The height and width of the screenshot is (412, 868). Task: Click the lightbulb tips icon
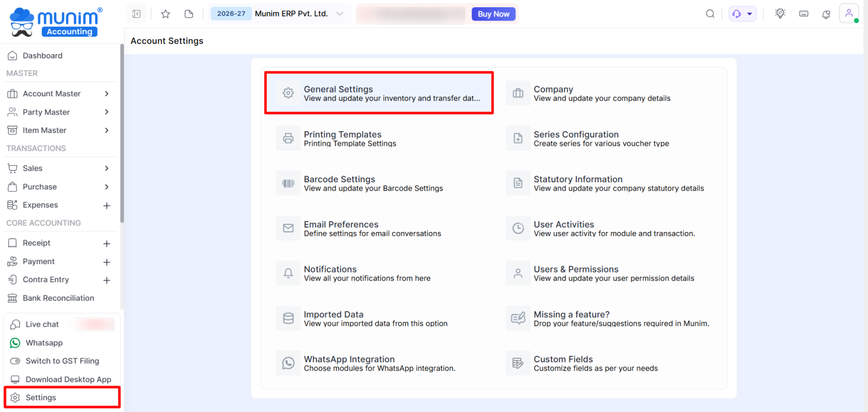781,14
